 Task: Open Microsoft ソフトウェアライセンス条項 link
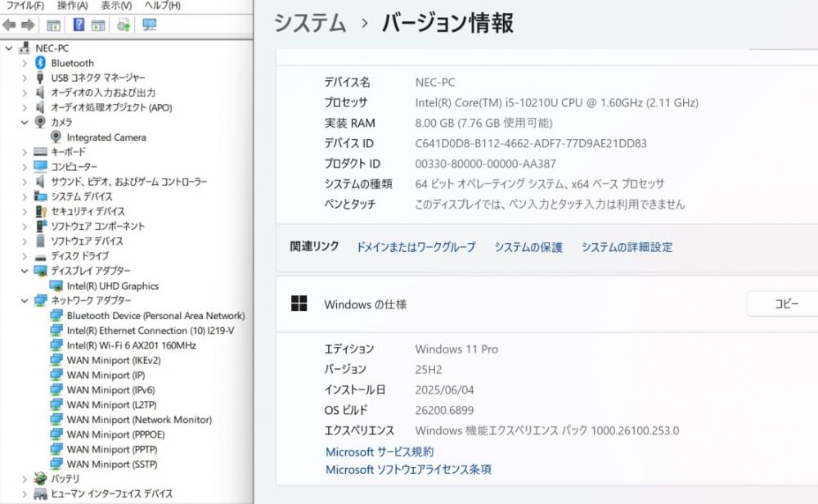click(x=408, y=469)
